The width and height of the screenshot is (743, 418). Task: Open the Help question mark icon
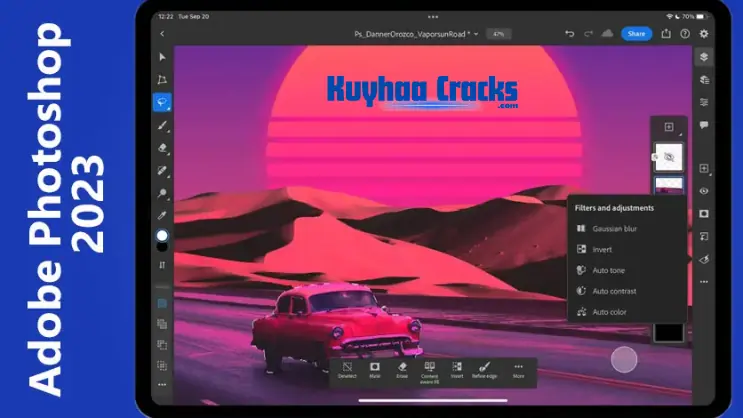(686, 34)
